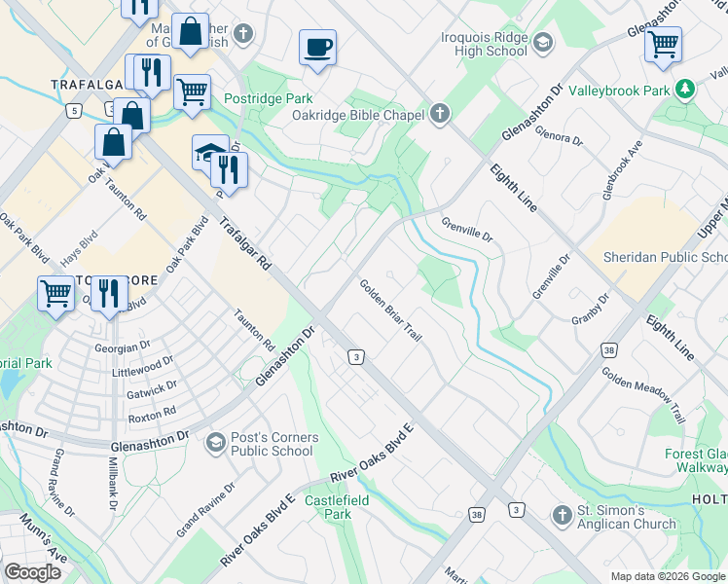Image resolution: width=728 pixels, height=584 pixels.
Task: Select the River Oaks Blvd E label near route 3
Action: point(372,453)
